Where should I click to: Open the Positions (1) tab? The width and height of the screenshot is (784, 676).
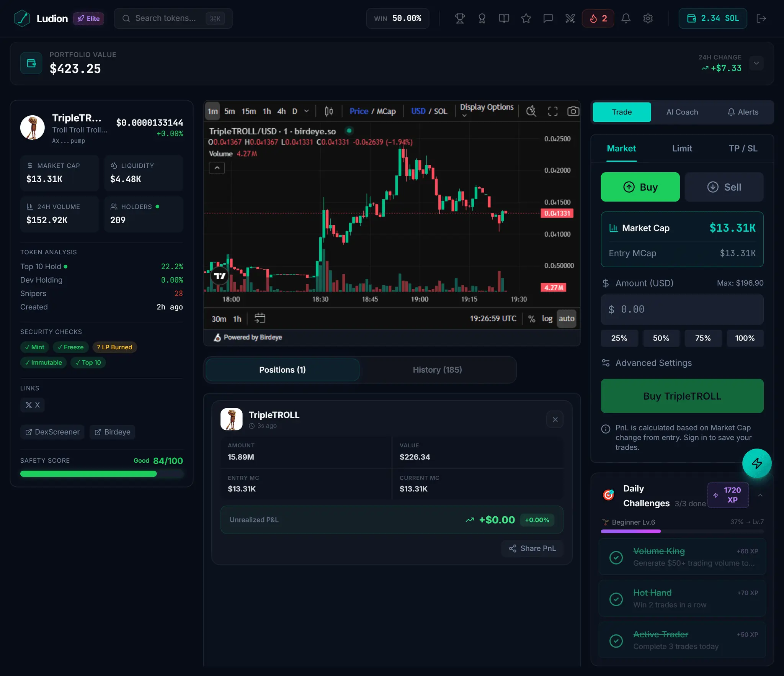pos(283,370)
